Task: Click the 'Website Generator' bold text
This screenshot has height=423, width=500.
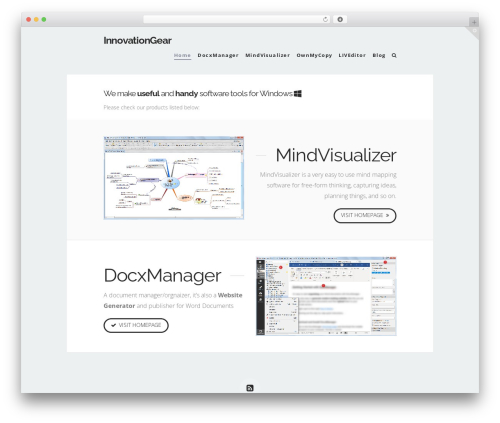Action: 173,300
